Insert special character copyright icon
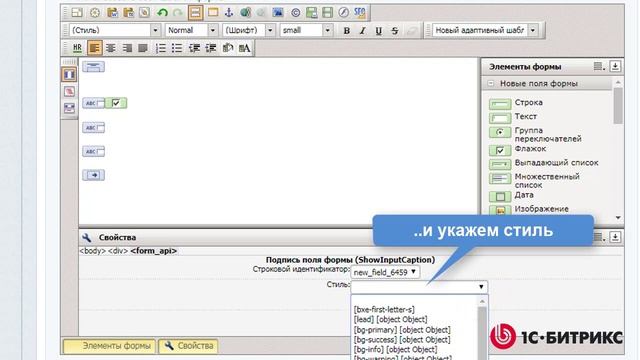Image resolution: width=640 pixels, height=360 pixels. [x=296, y=13]
